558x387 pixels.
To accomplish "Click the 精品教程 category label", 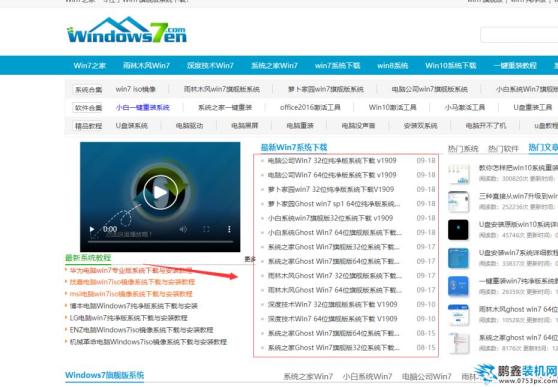I will tap(88, 126).
